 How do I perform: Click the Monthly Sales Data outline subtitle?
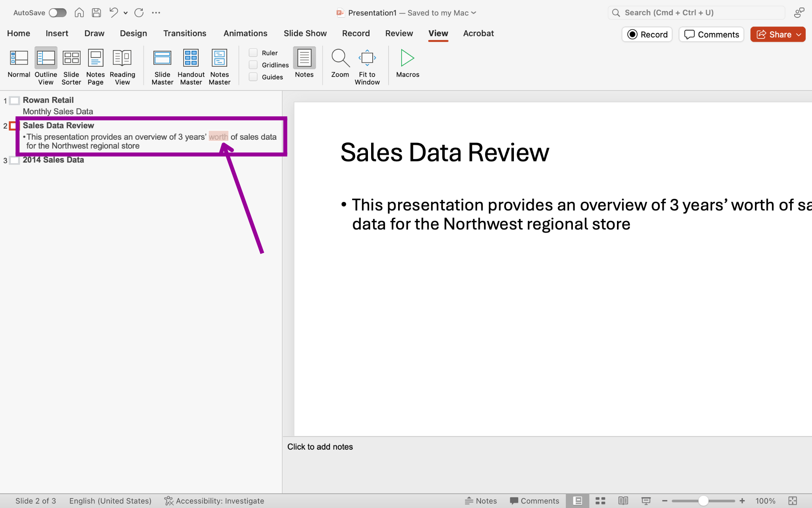[58, 112]
